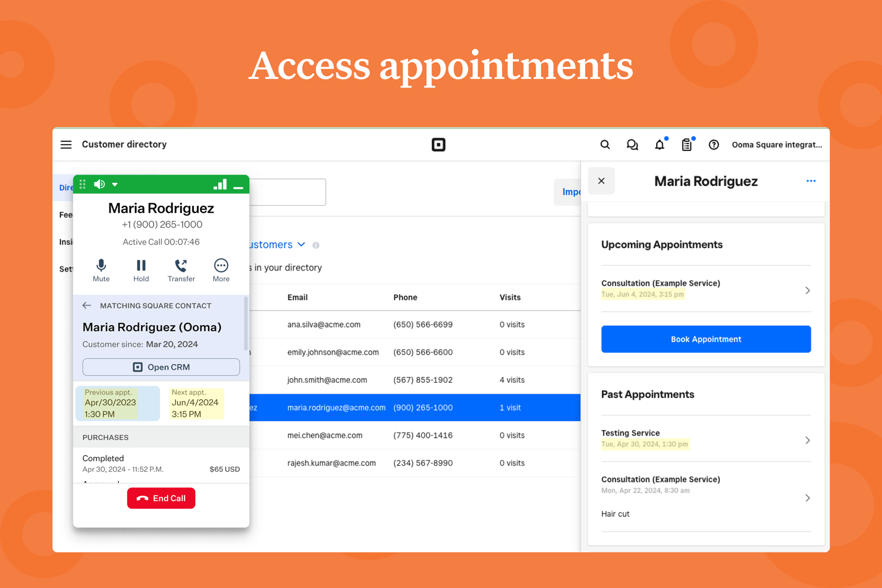882x588 pixels.
Task: Minimize the call widget
Action: coord(238,186)
